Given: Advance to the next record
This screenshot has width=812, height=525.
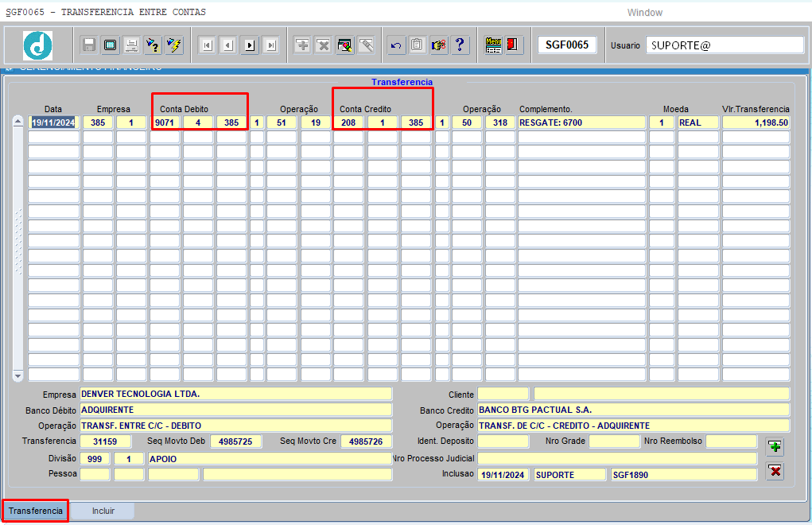Looking at the screenshot, I should click(250, 45).
